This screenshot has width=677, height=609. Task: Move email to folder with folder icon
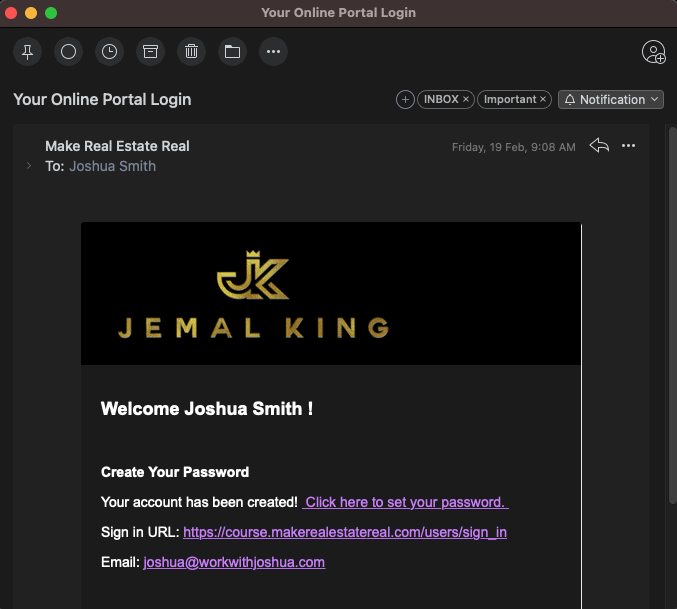(232, 52)
